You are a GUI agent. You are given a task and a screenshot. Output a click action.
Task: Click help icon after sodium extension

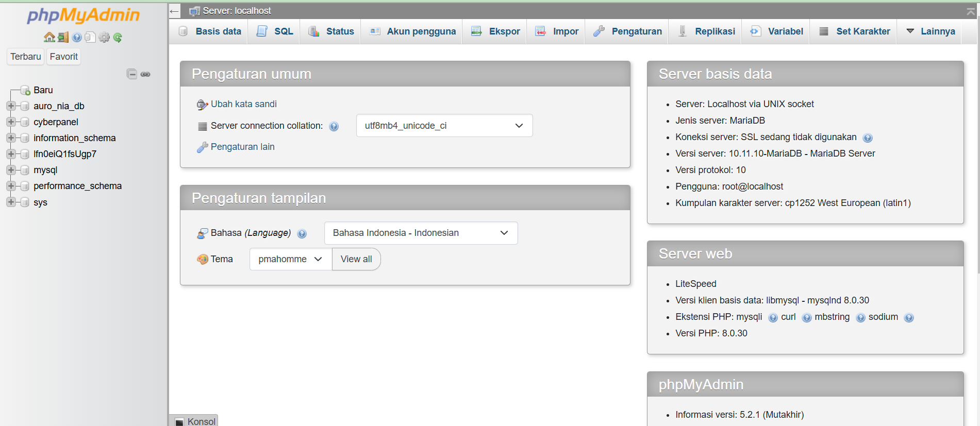[909, 318]
